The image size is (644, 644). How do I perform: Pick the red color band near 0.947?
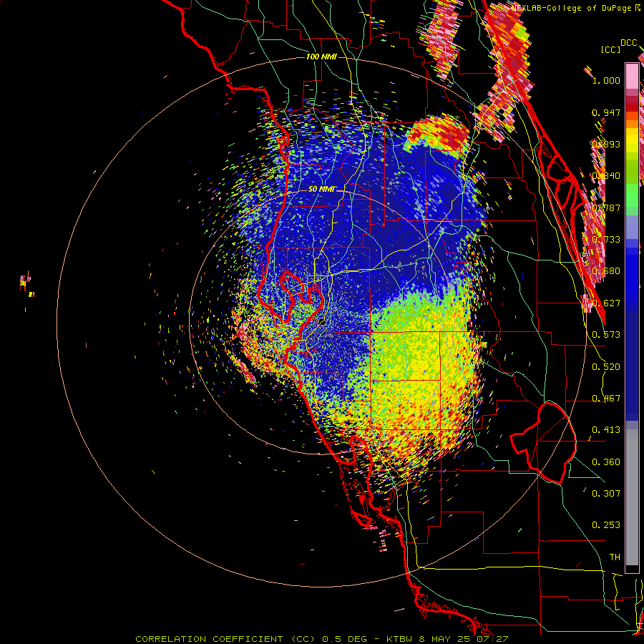coord(632,107)
